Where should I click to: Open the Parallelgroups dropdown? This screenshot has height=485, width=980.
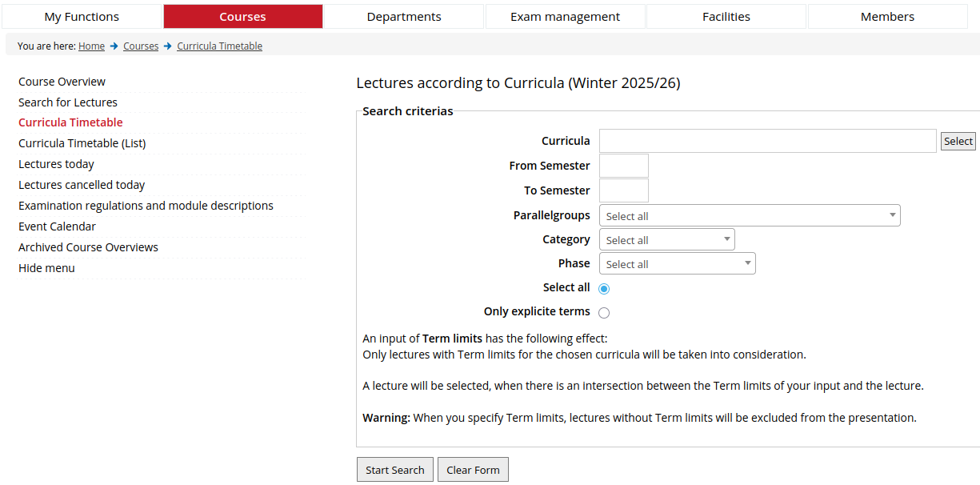click(749, 214)
